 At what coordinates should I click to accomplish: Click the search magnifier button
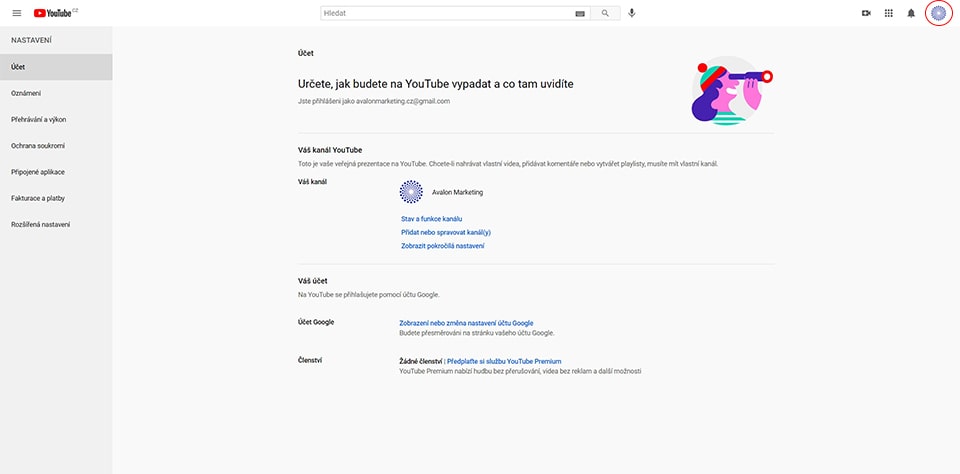pyautogui.click(x=606, y=13)
